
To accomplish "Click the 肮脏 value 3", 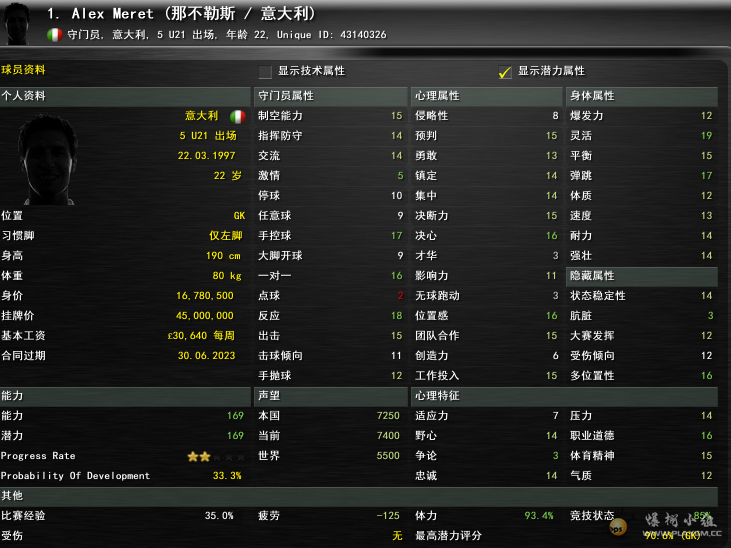I will [x=710, y=316].
